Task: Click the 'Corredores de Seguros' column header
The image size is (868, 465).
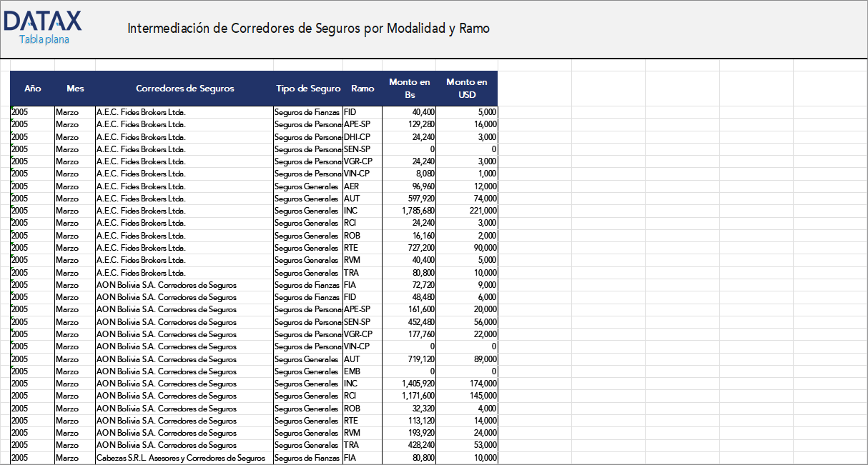Action: 184,89
